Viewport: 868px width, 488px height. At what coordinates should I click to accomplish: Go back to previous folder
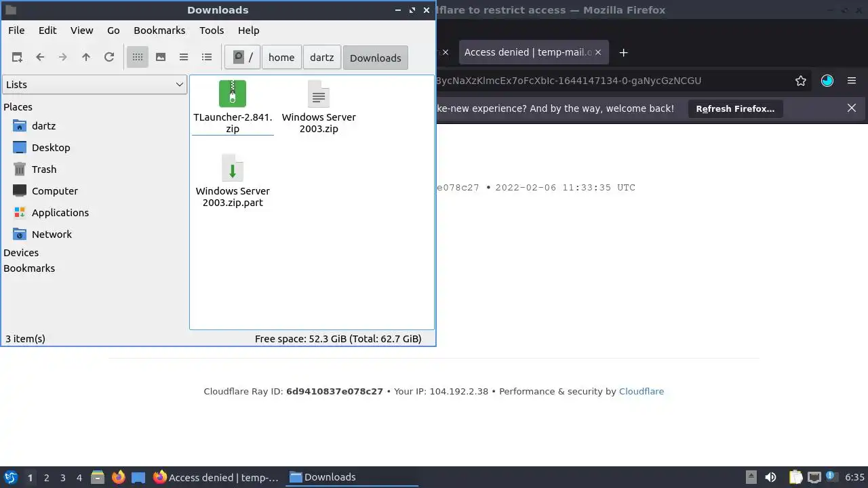click(x=40, y=58)
